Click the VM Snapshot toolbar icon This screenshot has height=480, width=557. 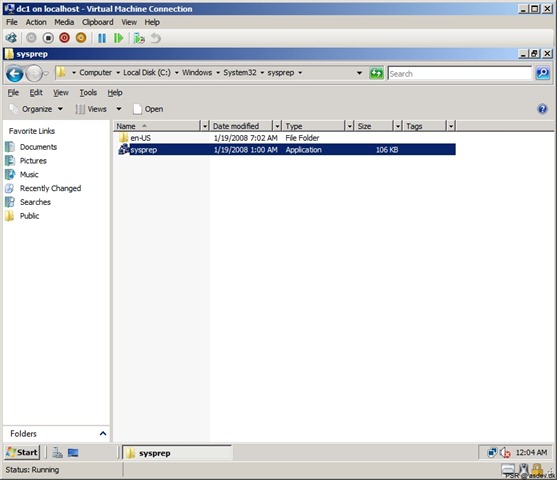139,38
